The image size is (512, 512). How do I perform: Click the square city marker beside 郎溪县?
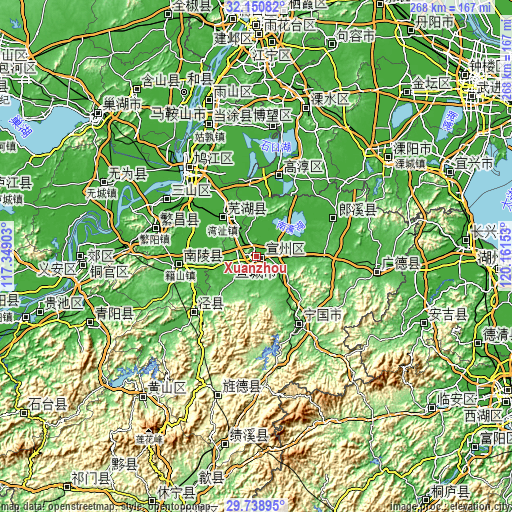333,218
